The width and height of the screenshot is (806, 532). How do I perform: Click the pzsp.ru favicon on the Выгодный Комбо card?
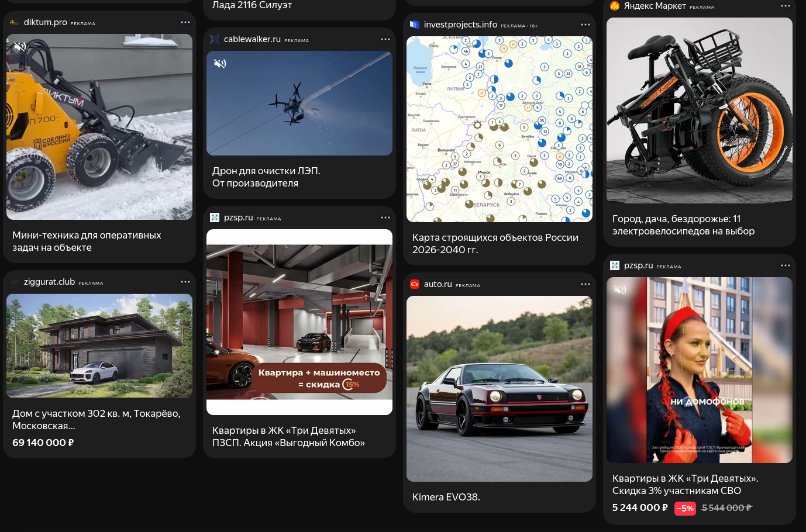pyautogui.click(x=215, y=217)
